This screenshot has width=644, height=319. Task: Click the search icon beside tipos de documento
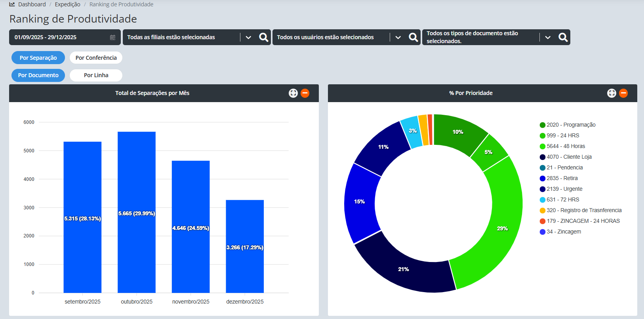[x=563, y=37]
